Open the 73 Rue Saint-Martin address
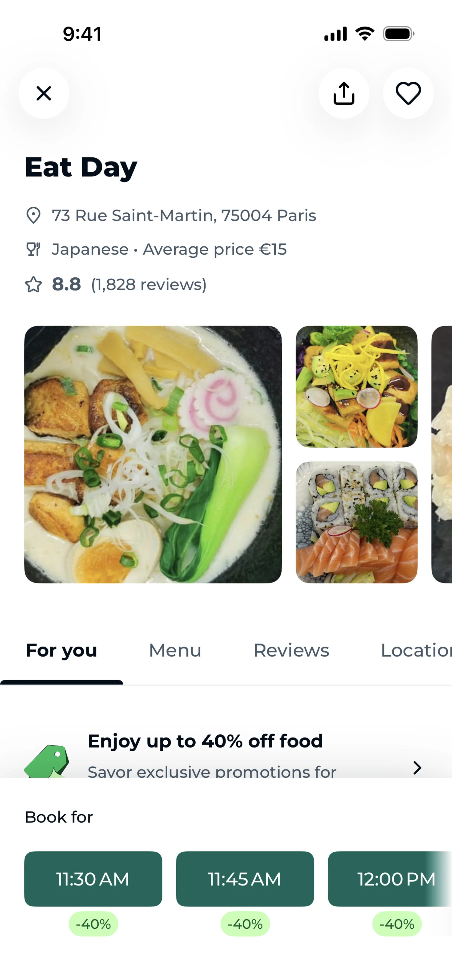 point(184,216)
